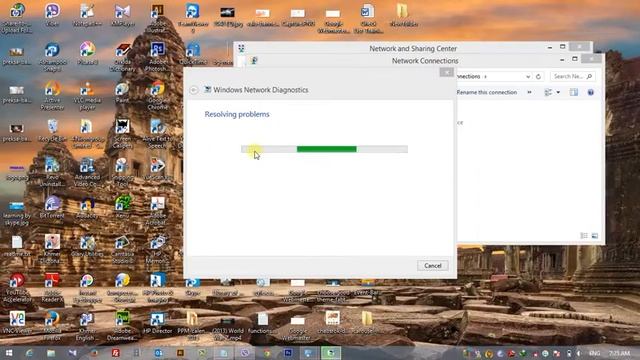Open the QuickTime desktop shortcut
640x360 pixels.
(x=193, y=53)
